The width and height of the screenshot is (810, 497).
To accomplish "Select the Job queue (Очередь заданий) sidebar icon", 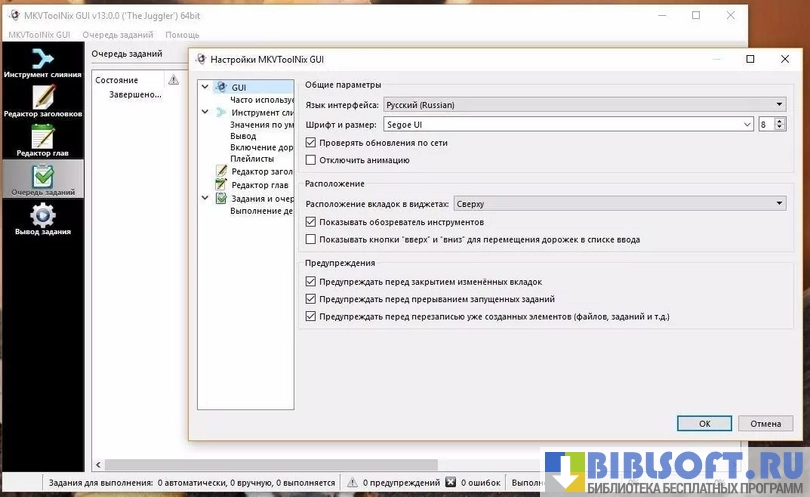I will tap(42, 178).
